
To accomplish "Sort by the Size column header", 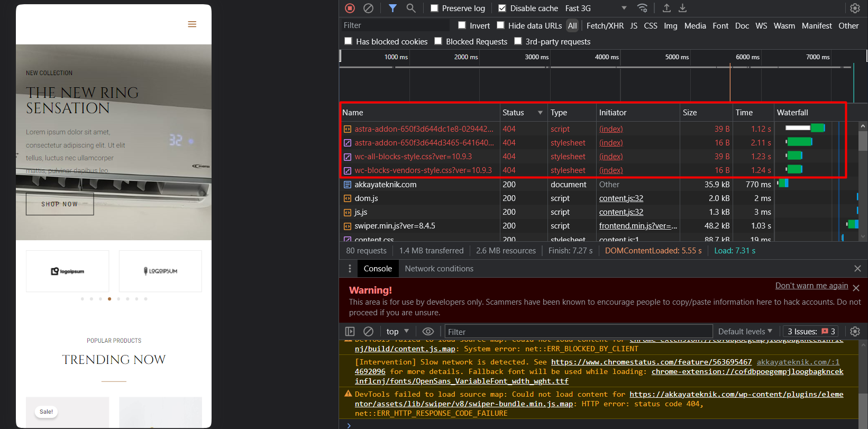I will click(x=706, y=113).
